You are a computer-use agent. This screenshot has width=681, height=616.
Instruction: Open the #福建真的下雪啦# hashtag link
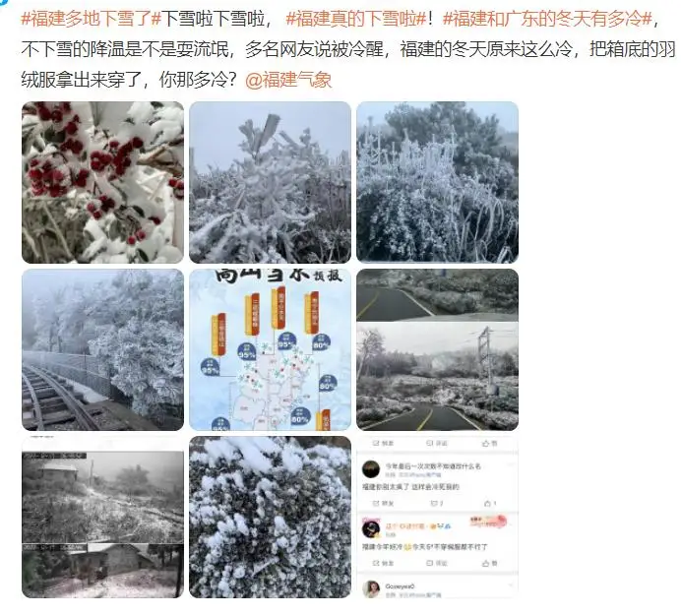click(x=356, y=19)
